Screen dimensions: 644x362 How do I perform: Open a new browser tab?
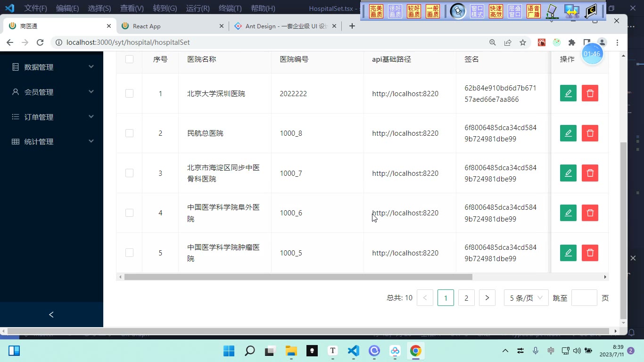(x=352, y=26)
